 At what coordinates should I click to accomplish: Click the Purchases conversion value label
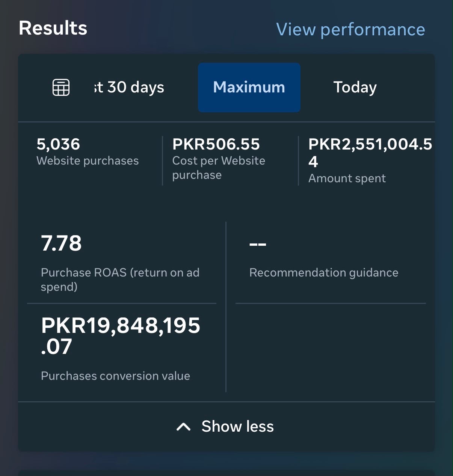point(115,376)
